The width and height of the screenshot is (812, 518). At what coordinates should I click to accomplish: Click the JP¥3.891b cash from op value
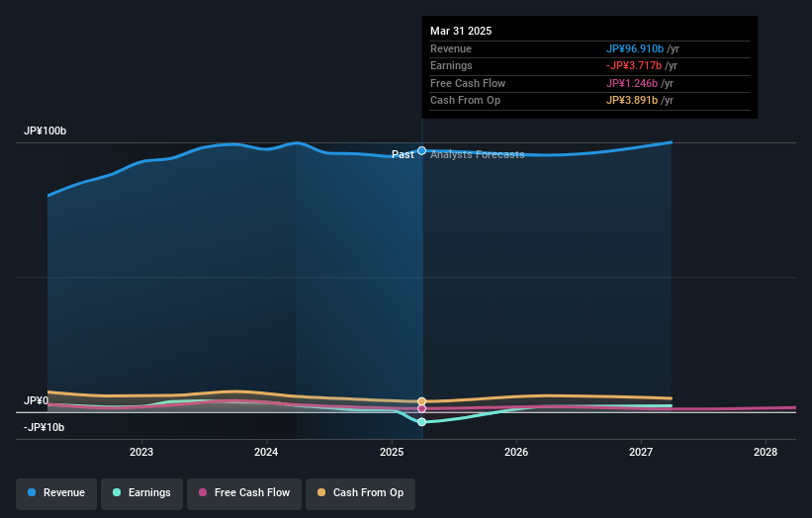pos(632,101)
